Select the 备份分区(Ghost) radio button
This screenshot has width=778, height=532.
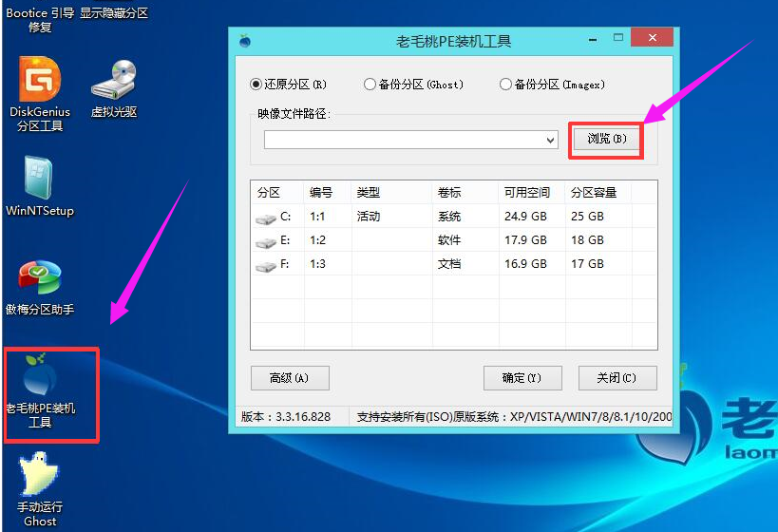370,85
